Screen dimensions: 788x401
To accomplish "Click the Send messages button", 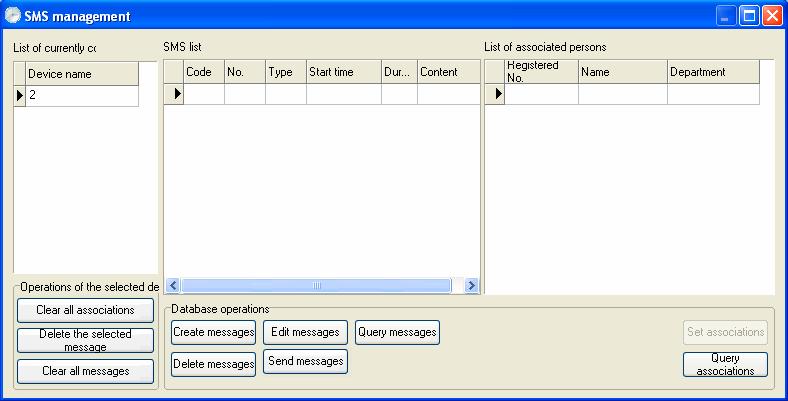I will coord(305,361).
